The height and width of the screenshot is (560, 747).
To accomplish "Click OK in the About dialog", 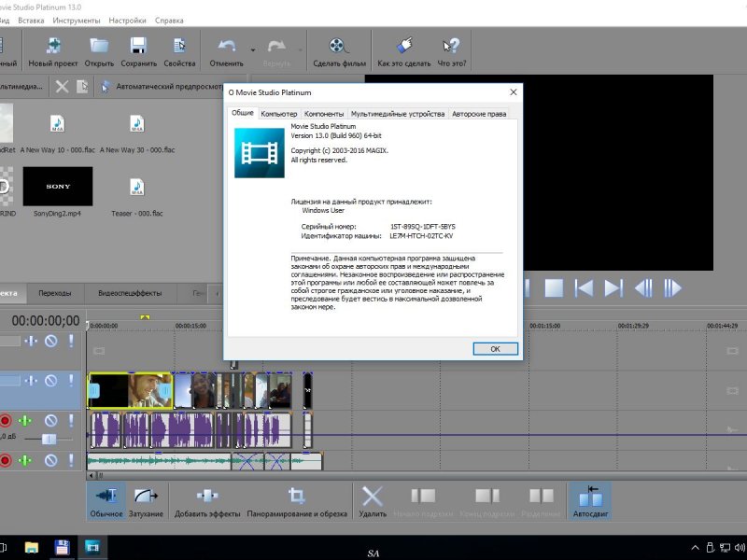I will 496,349.
